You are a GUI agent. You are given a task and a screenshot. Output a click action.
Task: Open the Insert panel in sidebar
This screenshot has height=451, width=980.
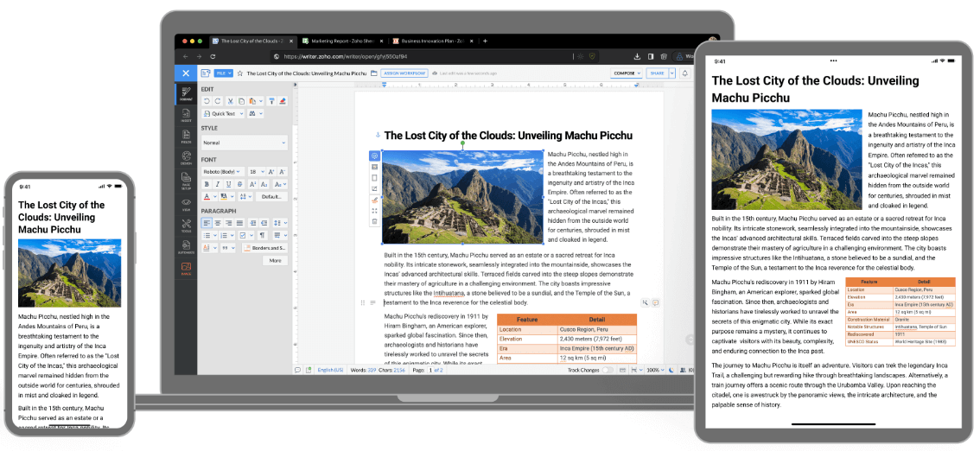tap(186, 114)
